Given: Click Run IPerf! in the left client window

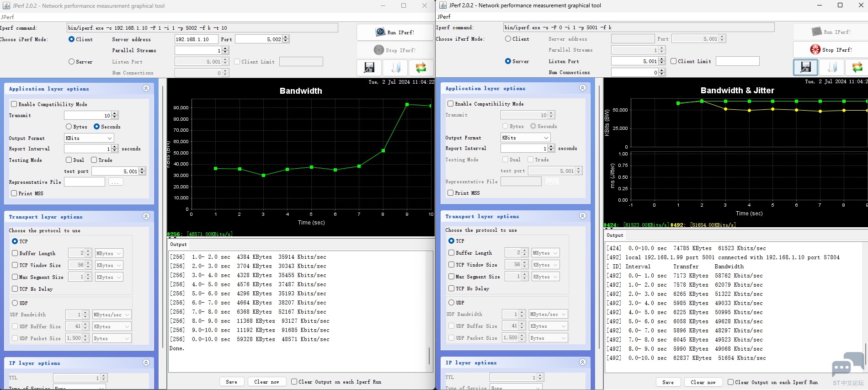Looking at the screenshot, I should pos(395,32).
